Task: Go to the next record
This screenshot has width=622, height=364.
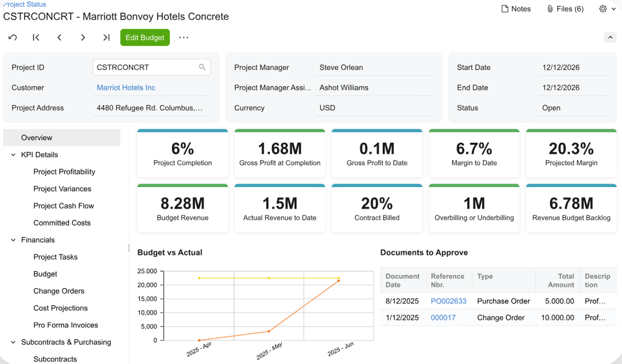Action: pos(83,37)
